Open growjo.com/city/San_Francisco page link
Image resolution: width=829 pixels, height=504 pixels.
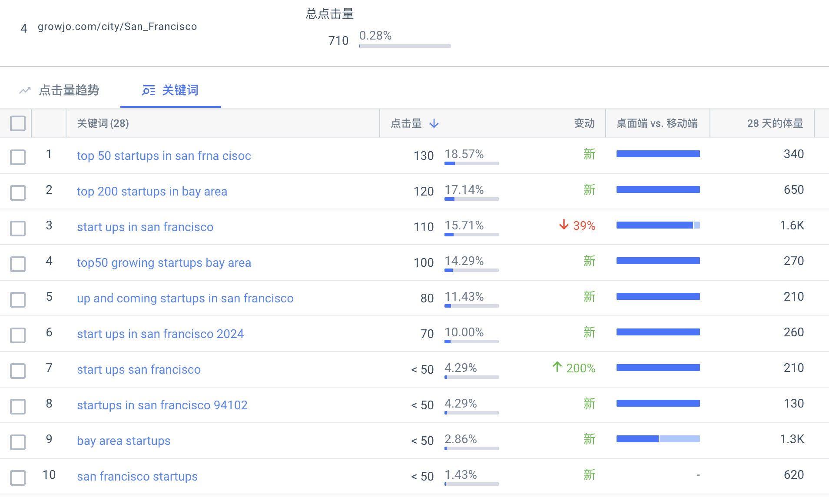pos(117,27)
